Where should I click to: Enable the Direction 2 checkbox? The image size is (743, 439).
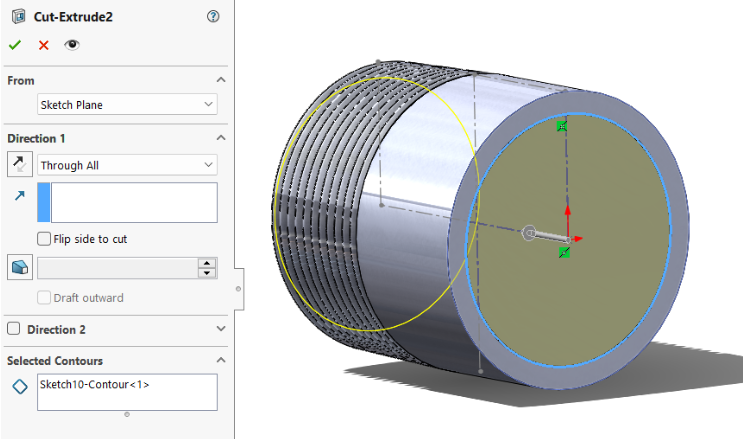click(x=14, y=329)
